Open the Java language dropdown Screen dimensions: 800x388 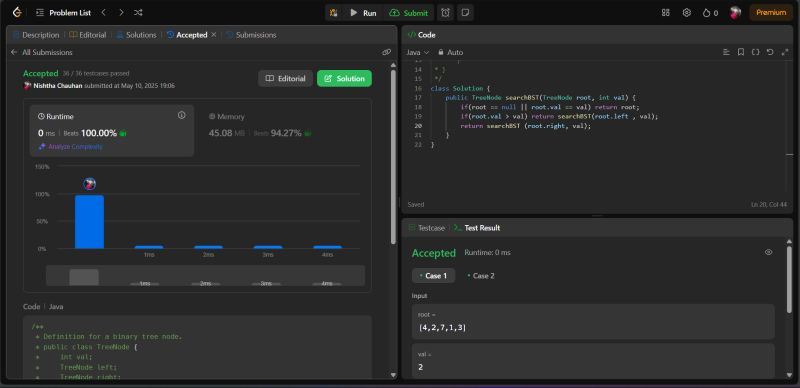coord(418,52)
